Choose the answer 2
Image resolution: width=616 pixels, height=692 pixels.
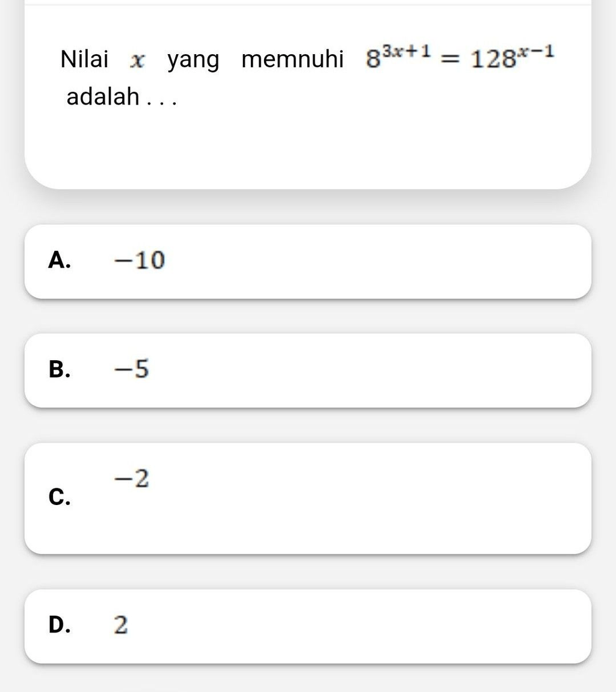121,625
